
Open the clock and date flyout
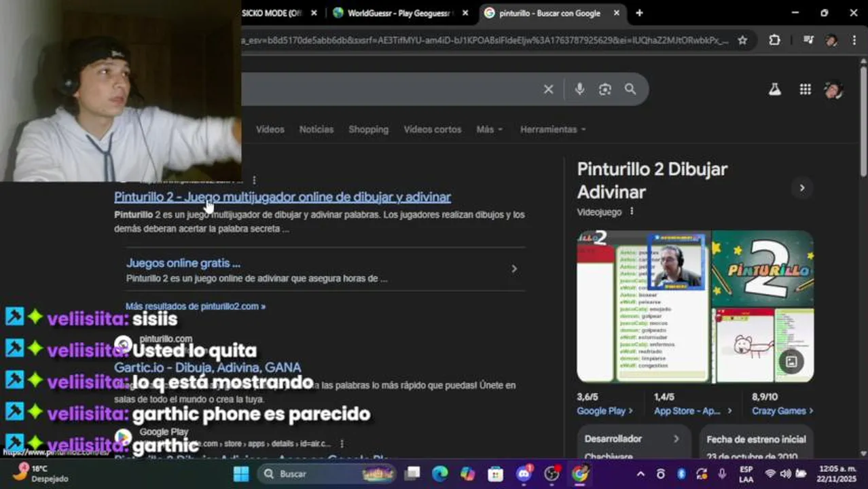point(836,473)
